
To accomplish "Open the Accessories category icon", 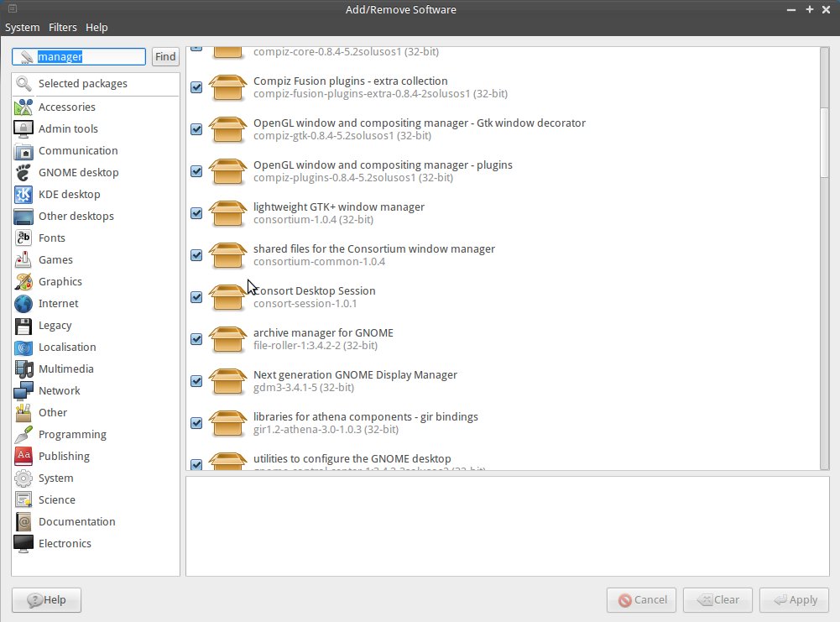I will click(23, 107).
